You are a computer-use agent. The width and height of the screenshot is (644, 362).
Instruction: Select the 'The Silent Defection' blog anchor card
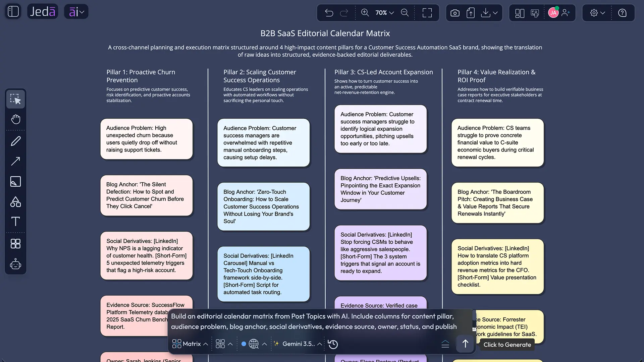point(147,195)
